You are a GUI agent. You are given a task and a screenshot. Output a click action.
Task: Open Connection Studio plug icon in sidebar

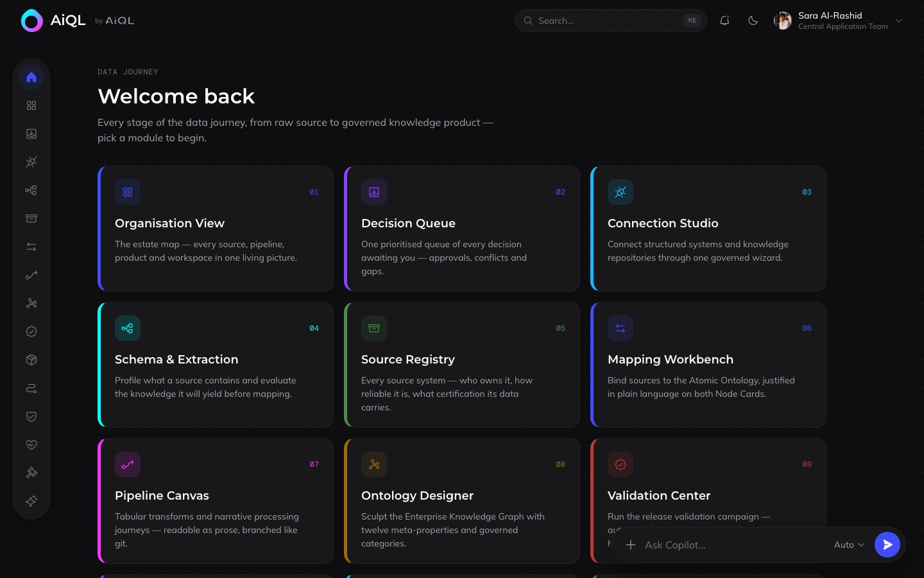tap(31, 162)
